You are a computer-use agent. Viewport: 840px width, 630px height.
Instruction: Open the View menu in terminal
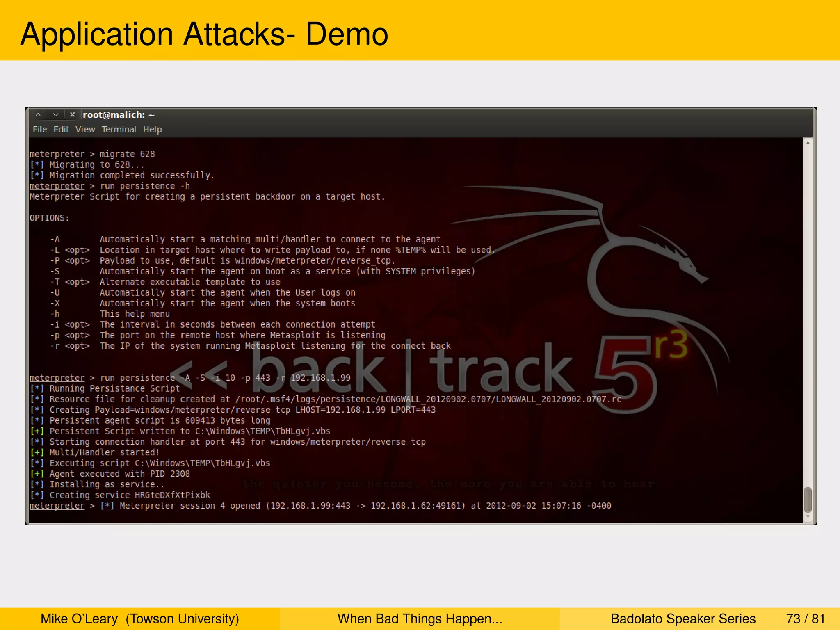pos(85,130)
